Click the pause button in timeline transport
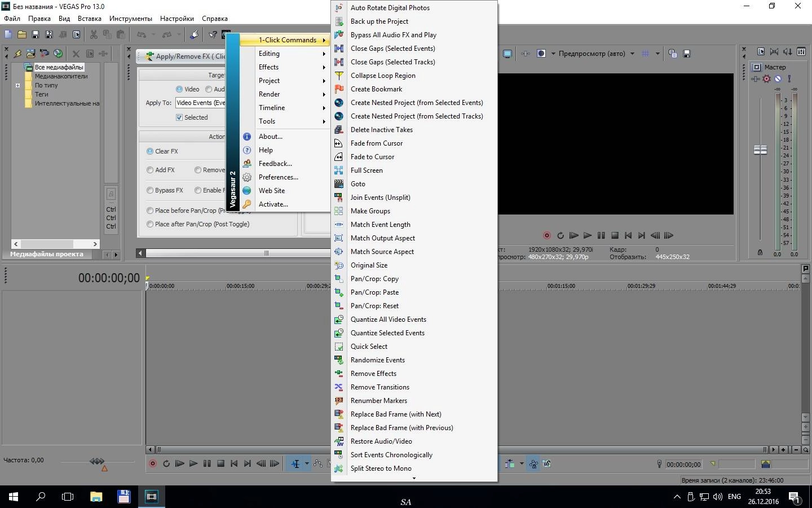The width and height of the screenshot is (812, 508). point(207,463)
